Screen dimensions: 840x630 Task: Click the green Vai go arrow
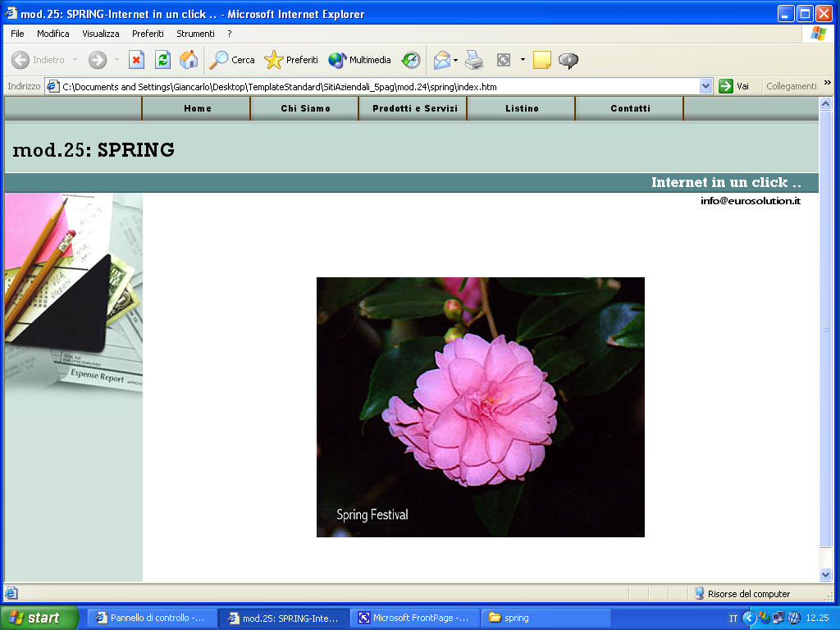pyautogui.click(x=726, y=86)
